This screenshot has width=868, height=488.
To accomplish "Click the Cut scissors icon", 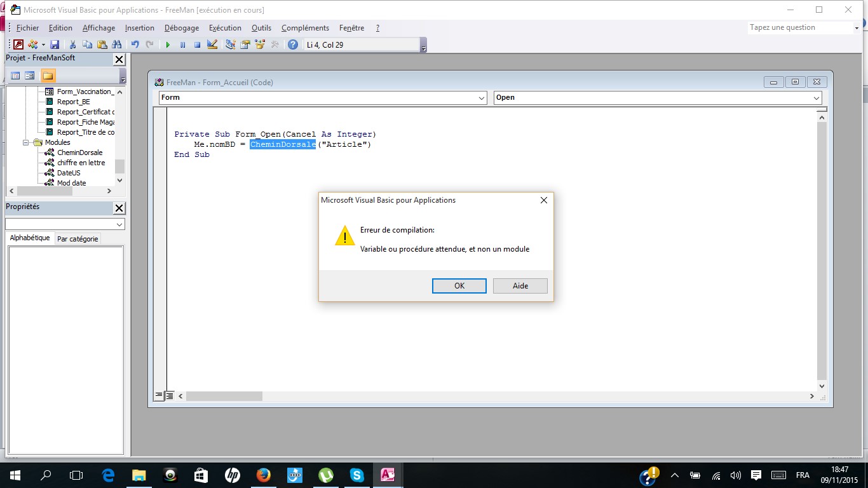I will pyautogui.click(x=72, y=44).
